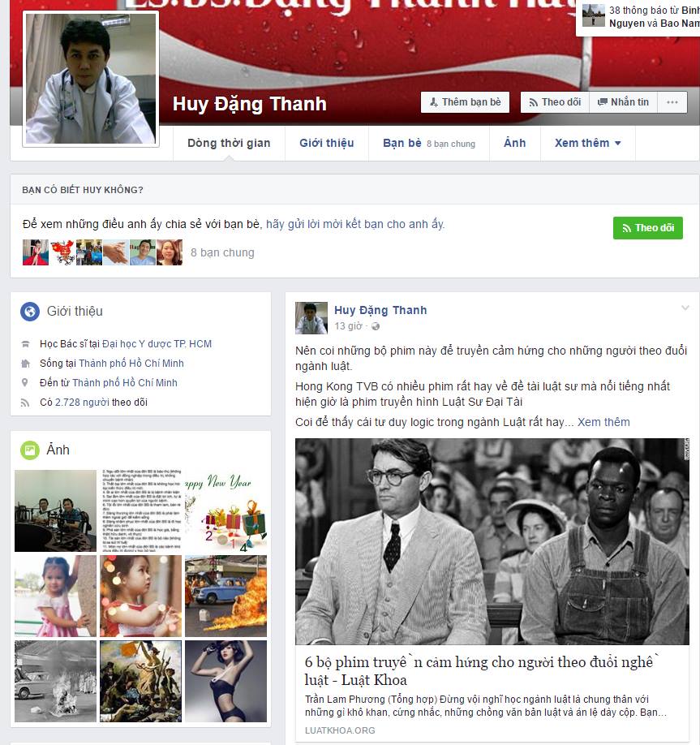Open the large profile picture

91,79
